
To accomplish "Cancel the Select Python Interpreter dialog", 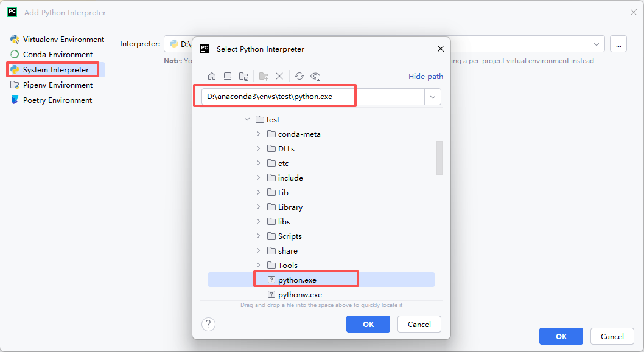I will pos(419,324).
